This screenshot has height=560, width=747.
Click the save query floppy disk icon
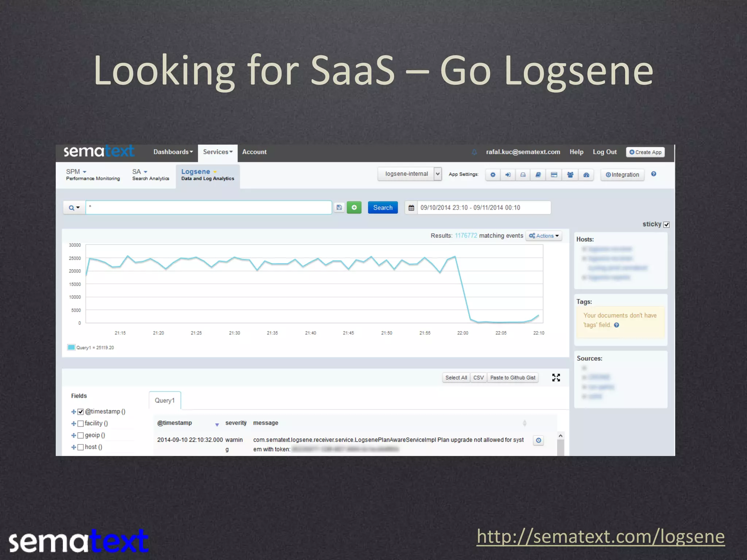[x=339, y=207]
